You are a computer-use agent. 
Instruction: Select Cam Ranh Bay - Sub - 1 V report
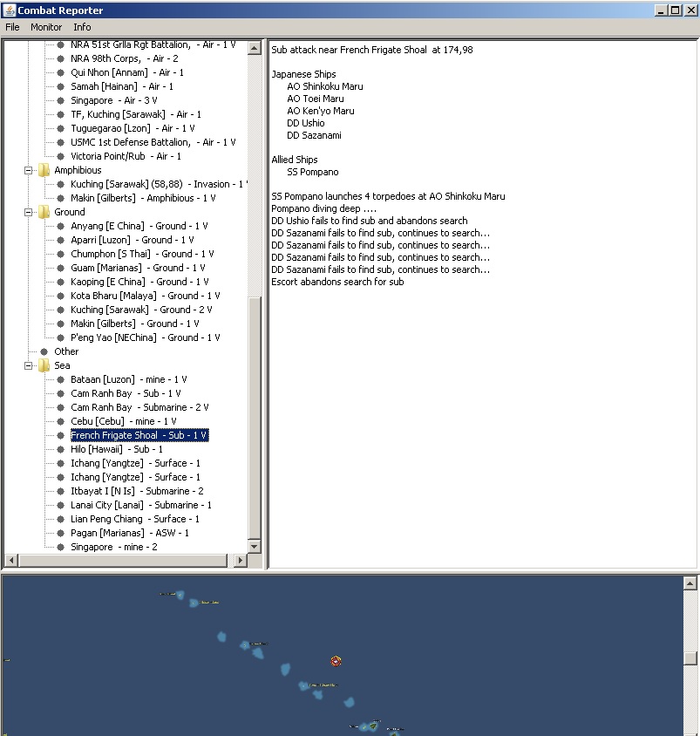pos(126,393)
